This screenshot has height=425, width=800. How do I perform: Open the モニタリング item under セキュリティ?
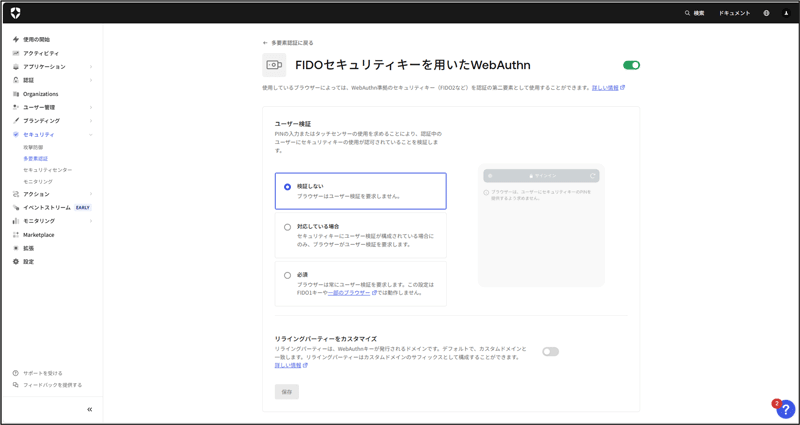(38, 182)
